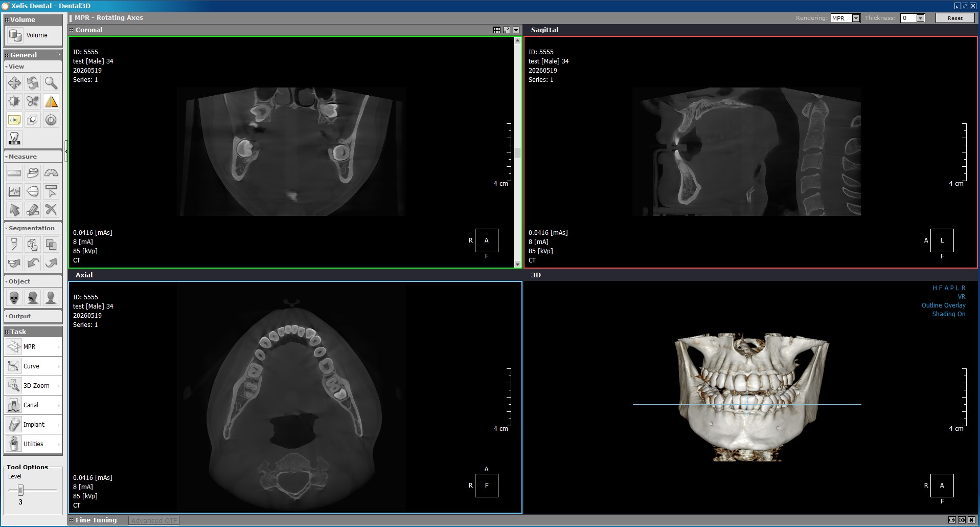The height and width of the screenshot is (527, 980).
Task: Select the crosshair target tool
Action: (x=51, y=120)
